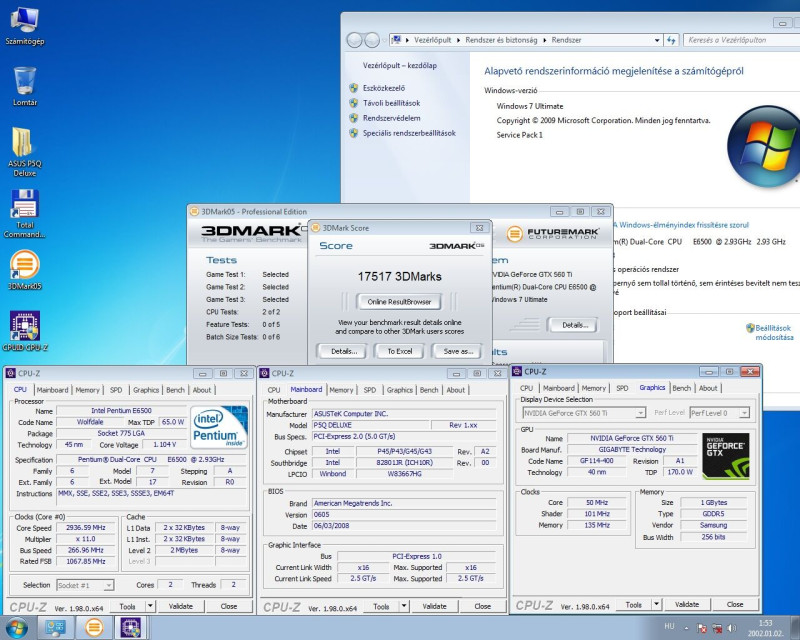This screenshot has width=800, height=640.
Task: Open About tab in right CPU-Z window
Action: point(708,388)
